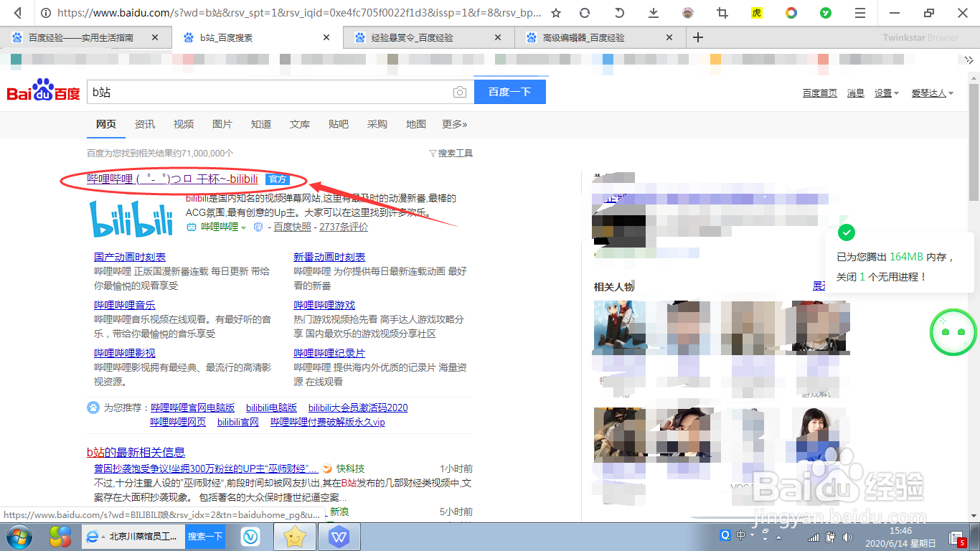Click the colorful pinwheel taskbar icon
Screen dimensions: 980x551
(60, 536)
